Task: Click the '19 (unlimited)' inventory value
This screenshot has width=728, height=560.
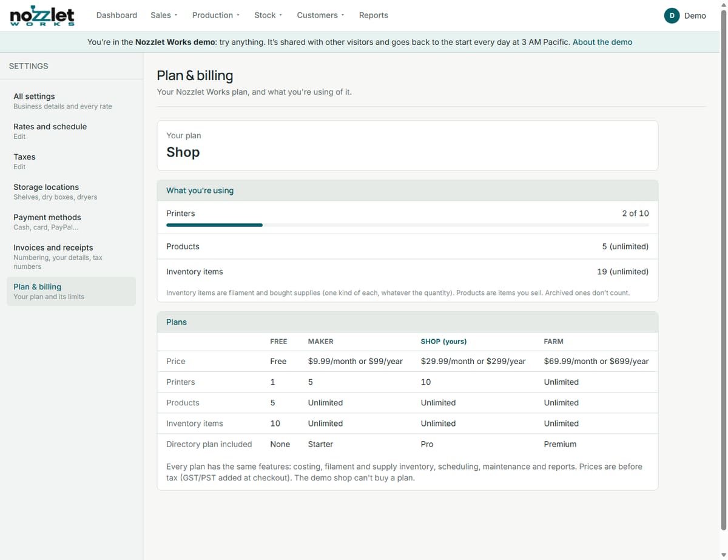Action: [x=623, y=272]
